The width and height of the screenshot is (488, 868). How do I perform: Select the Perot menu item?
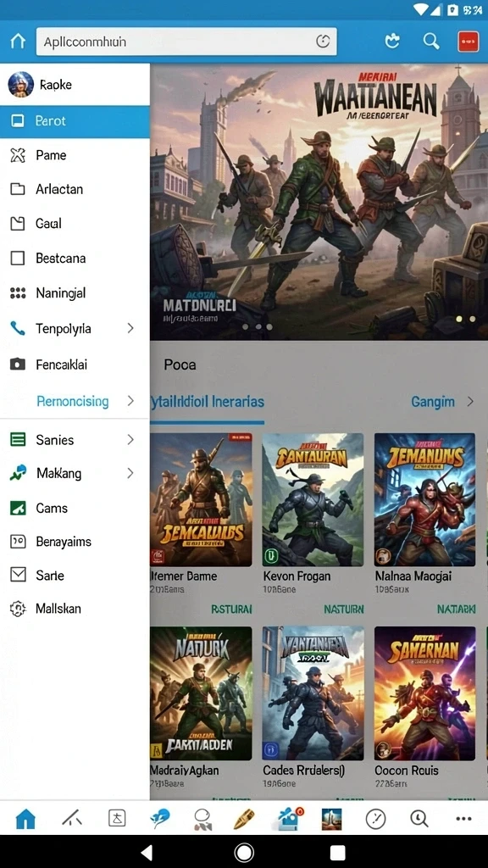click(75, 121)
